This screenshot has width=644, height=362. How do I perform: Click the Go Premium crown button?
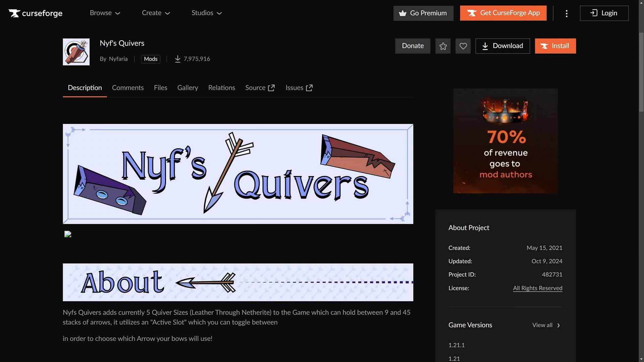pos(423,13)
